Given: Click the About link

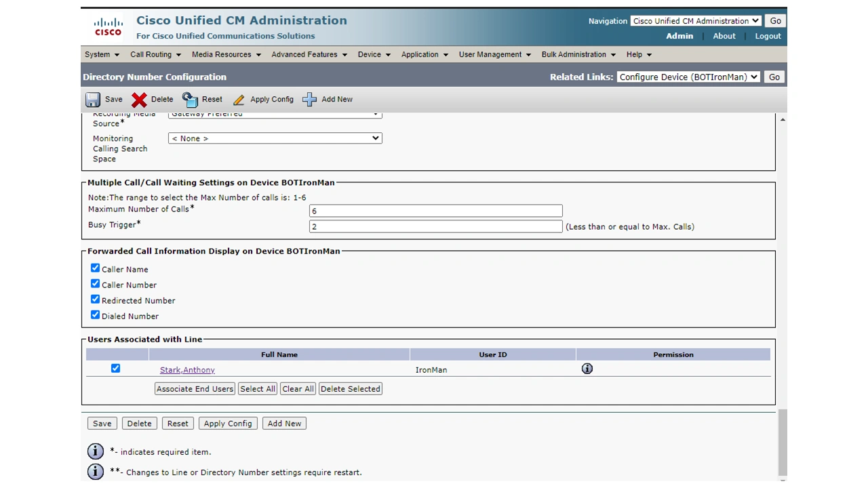Looking at the screenshot, I should coord(724,36).
